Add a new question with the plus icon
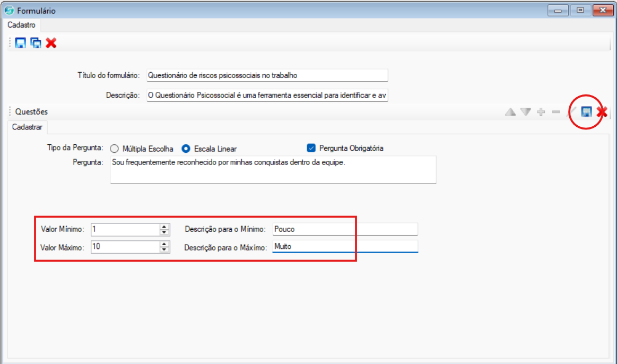The width and height of the screenshot is (617, 364). 541,112
